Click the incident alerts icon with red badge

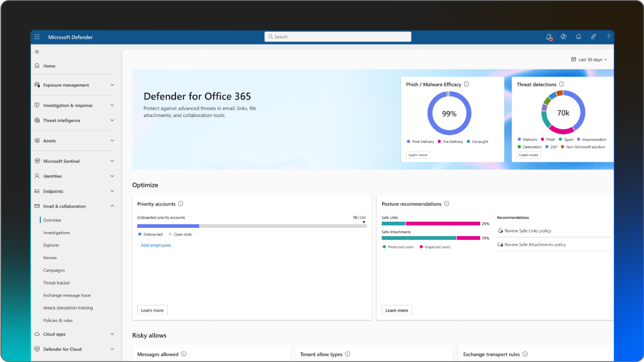549,37
